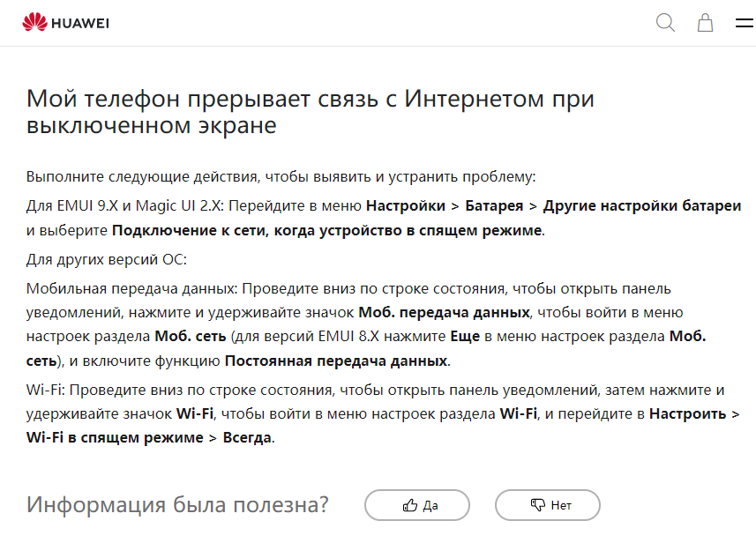Screen dimensions: 756x558
Task: Click the bold word Батарея
Action: coord(494,205)
